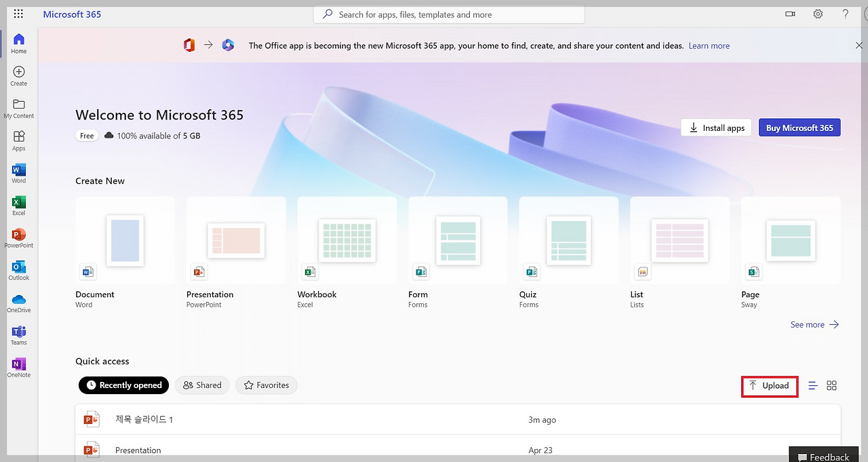Open the file '제목 슬라이드 1'
The image size is (868, 462).
click(458, 420)
